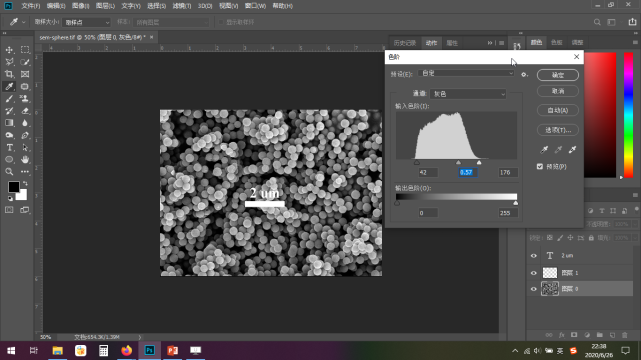Select the Brush tool

pos(9,98)
